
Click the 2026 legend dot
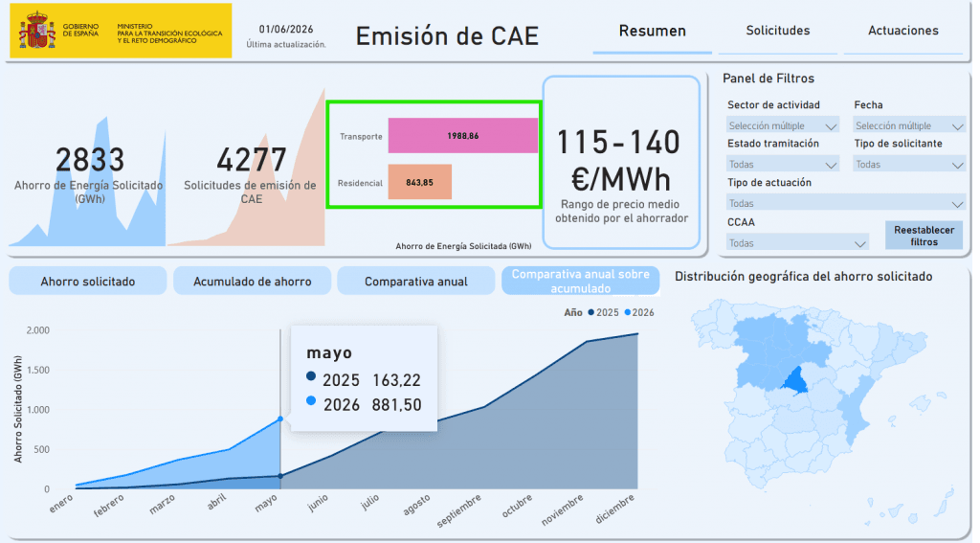click(628, 312)
